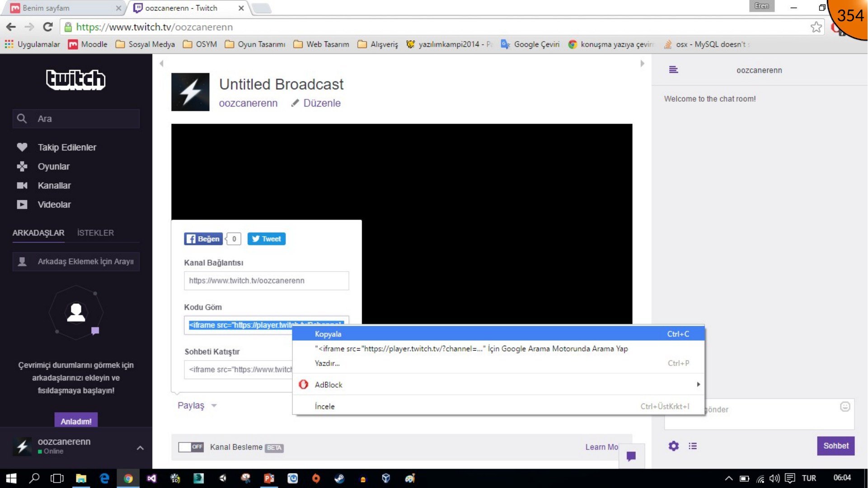Expand the Paylaş share dropdown

pyautogui.click(x=197, y=405)
